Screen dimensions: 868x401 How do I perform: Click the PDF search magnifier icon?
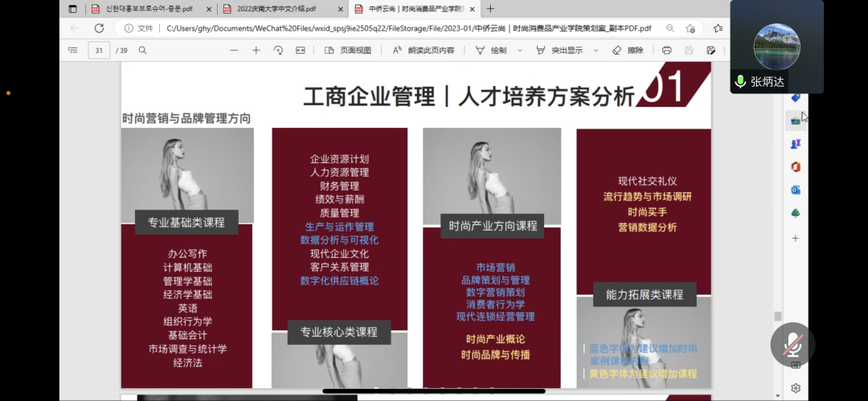143,50
